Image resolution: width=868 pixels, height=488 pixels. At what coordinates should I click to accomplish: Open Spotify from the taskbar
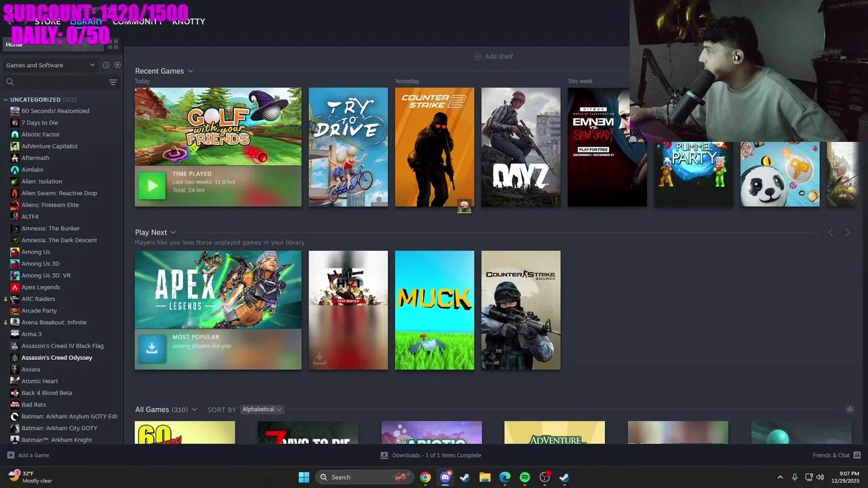coord(525,477)
